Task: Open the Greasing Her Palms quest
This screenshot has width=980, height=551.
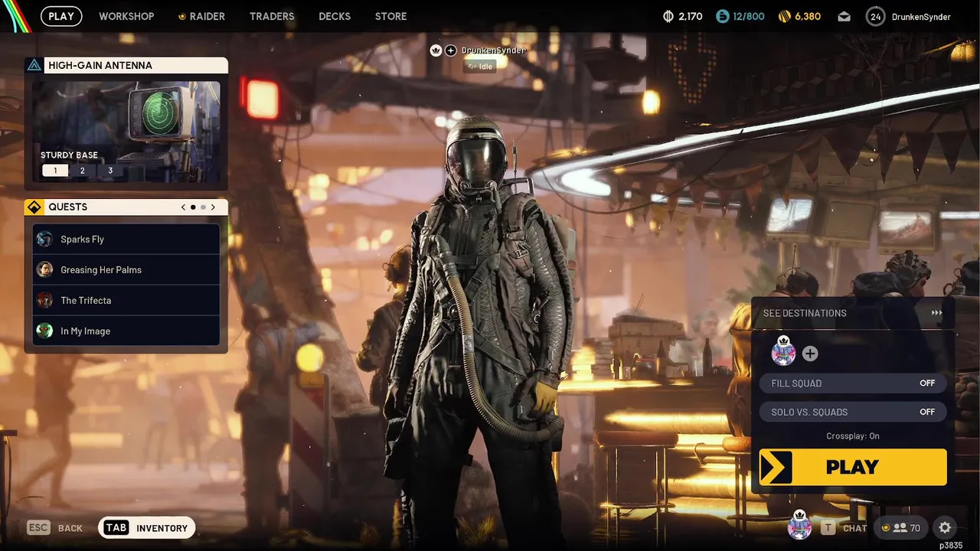Action: [126, 269]
